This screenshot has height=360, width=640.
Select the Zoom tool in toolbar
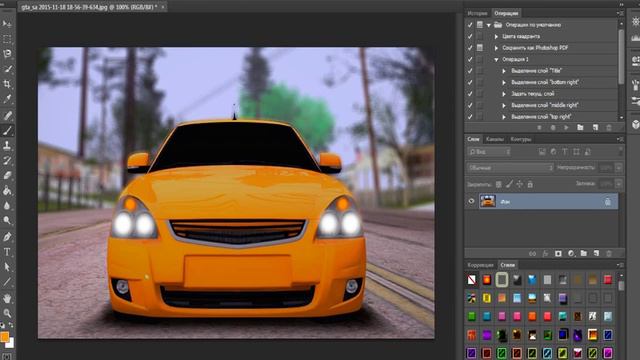coord(7,313)
